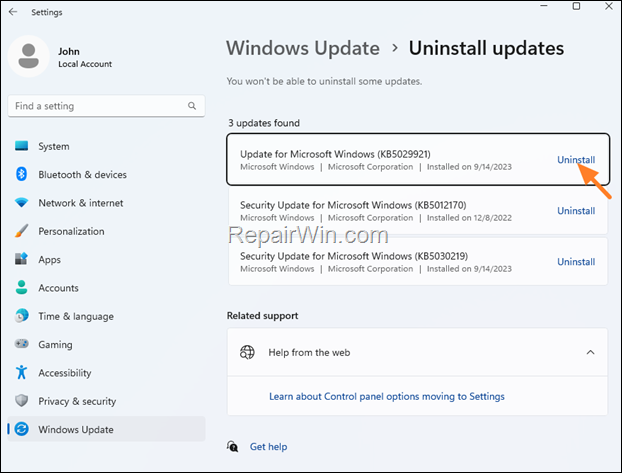Uninstall security update KB5030219
The width and height of the screenshot is (622, 473).
click(576, 261)
